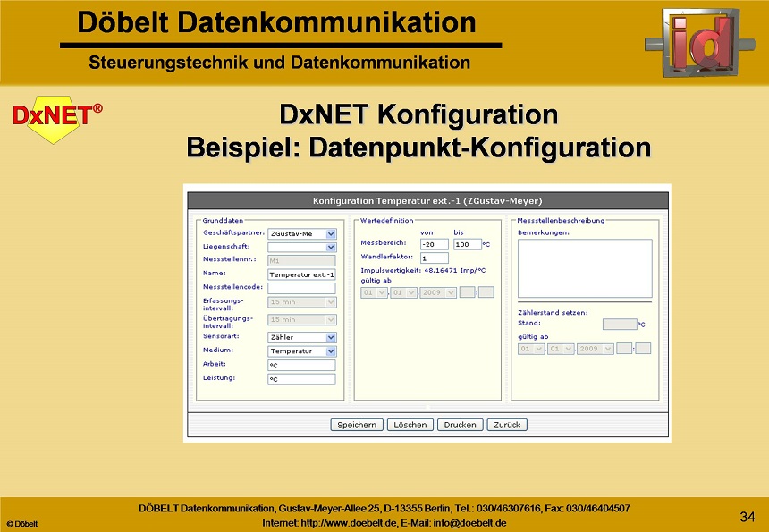Click the Wandlerfaktor input field
Viewport: 769px width, 532px height.
(x=435, y=258)
